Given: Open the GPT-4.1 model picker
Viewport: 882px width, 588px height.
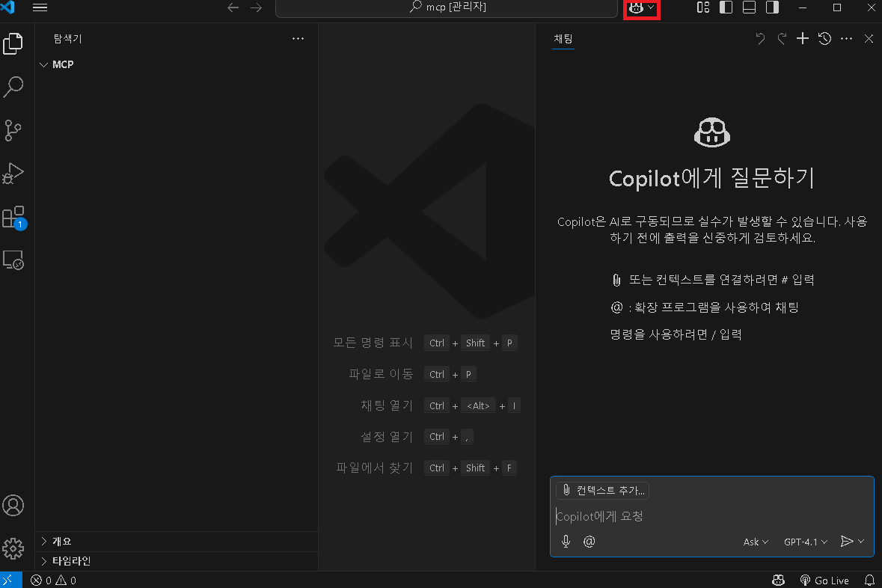Looking at the screenshot, I should click(806, 542).
